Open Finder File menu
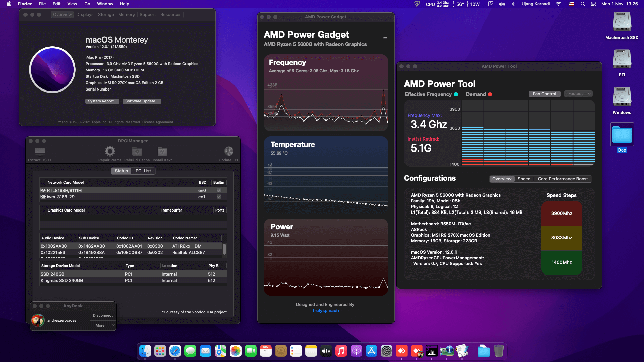Screen dimensions: 644x362 (42, 4)
